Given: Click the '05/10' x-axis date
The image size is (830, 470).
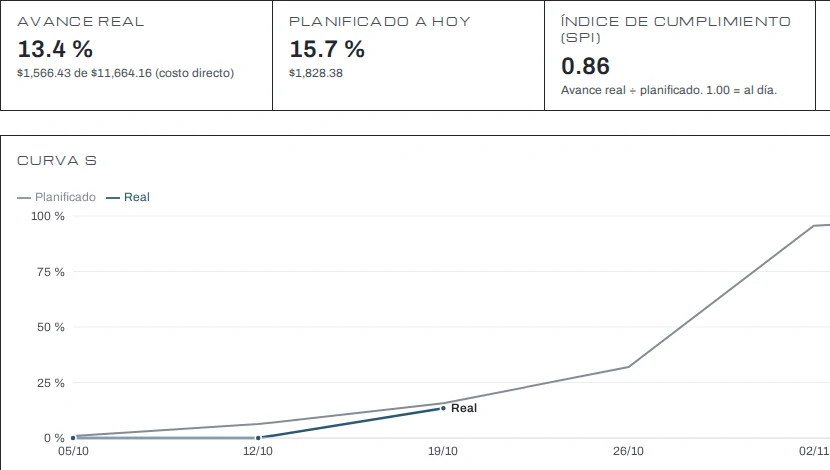Looking at the screenshot, I should (x=73, y=451).
